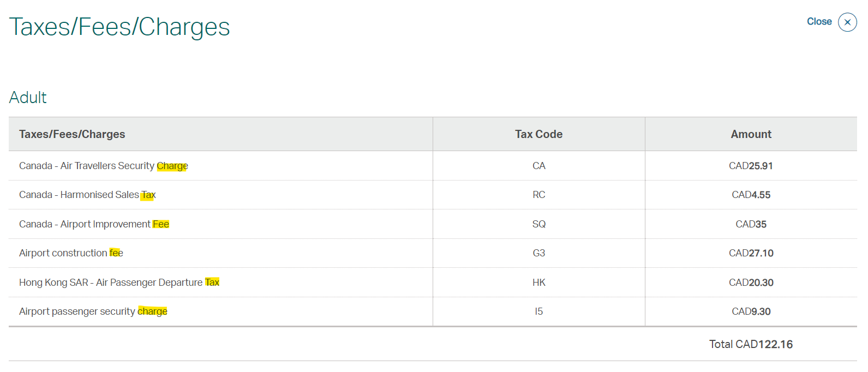Click tax code SQ cell

[x=538, y=224]
